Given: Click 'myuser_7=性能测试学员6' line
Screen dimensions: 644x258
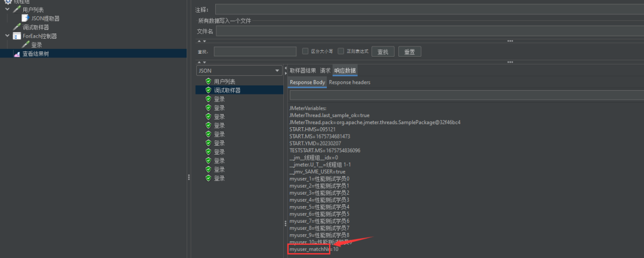Looking at the screenshot, I should (319, 220).
